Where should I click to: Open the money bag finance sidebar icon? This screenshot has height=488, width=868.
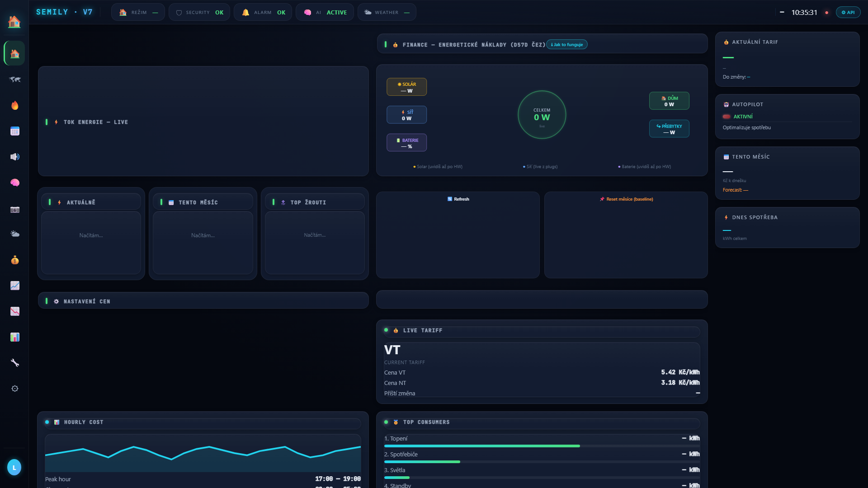(14, 260)
